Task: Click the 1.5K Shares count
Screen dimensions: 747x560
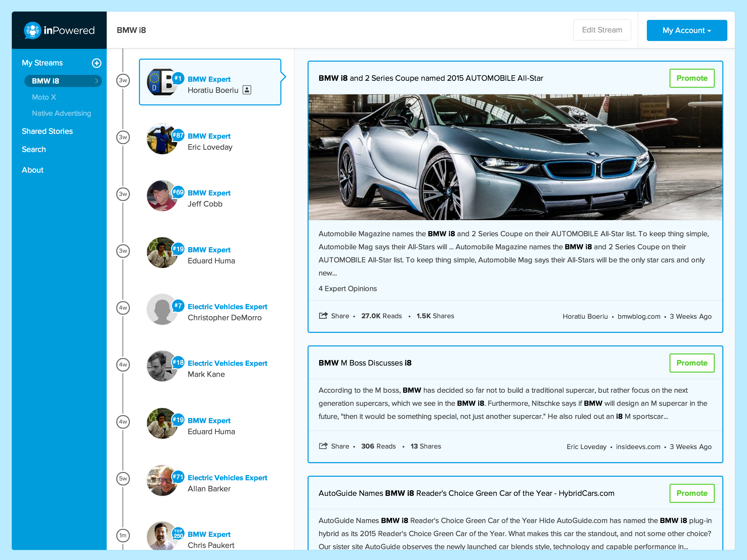Action: pos(435,316)
